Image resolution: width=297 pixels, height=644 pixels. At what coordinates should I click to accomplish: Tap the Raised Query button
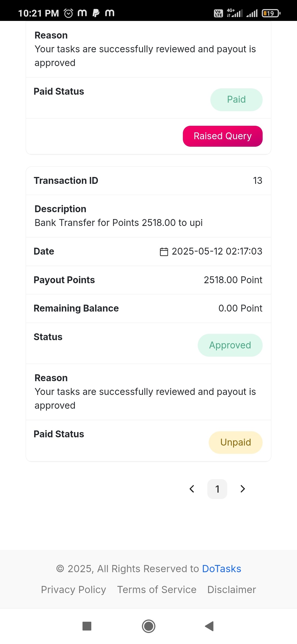coord(222,136)
